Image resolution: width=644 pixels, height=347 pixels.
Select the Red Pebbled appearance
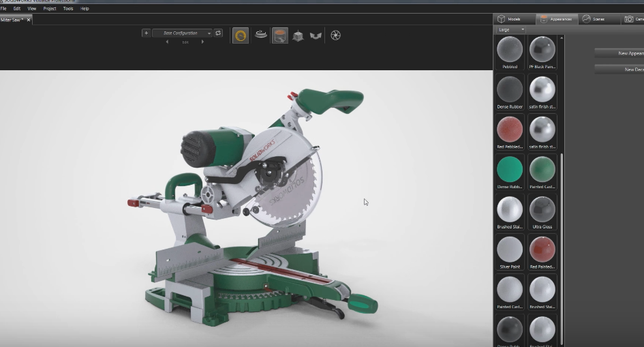tap(510, 132)
